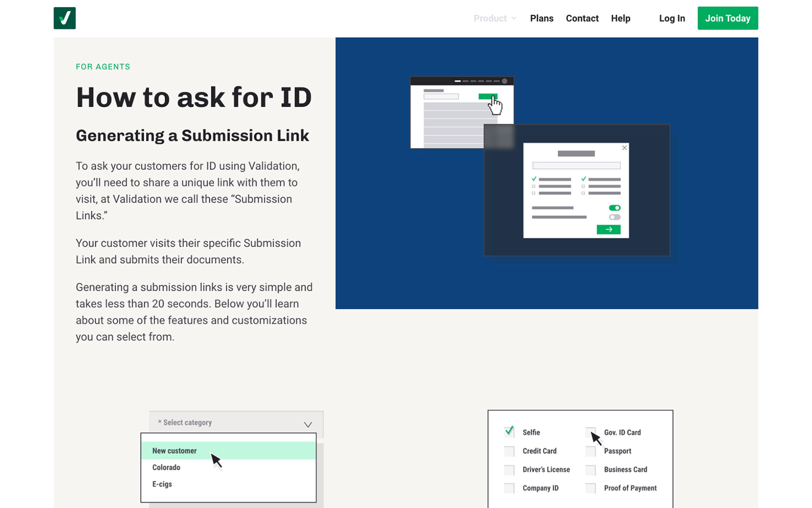812x508 pixels.
Task: Open the Select category dropdown
Action: coord(236,422)
